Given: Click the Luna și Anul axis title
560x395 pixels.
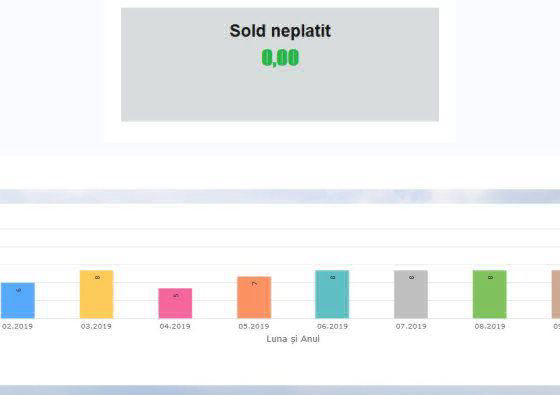Looking at the screenshot, I should (x=293, y=339).
